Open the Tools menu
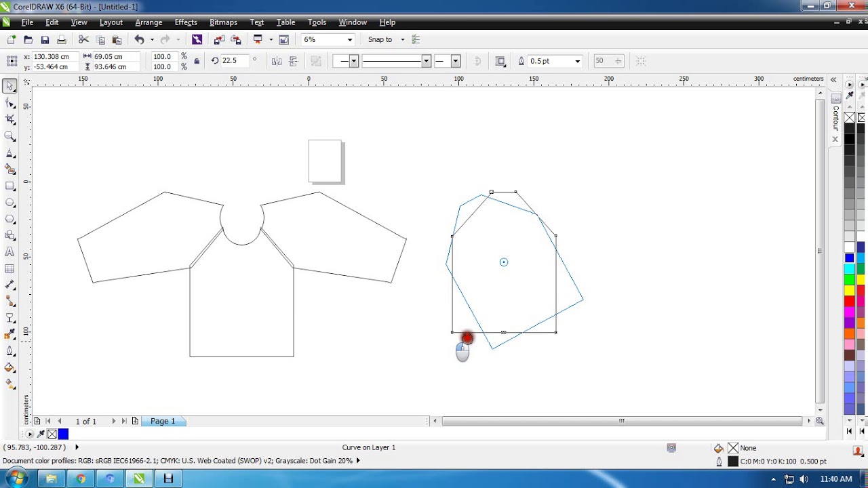The height and width of the screenshot is (488, 868). tap(317, 22)
